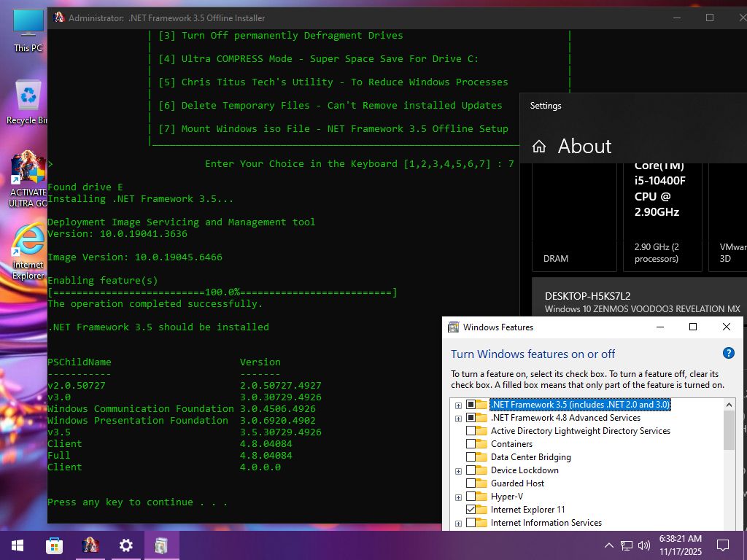
Task: Click menu option 7 Mount Windows iso File
Action: pos(333,128)
